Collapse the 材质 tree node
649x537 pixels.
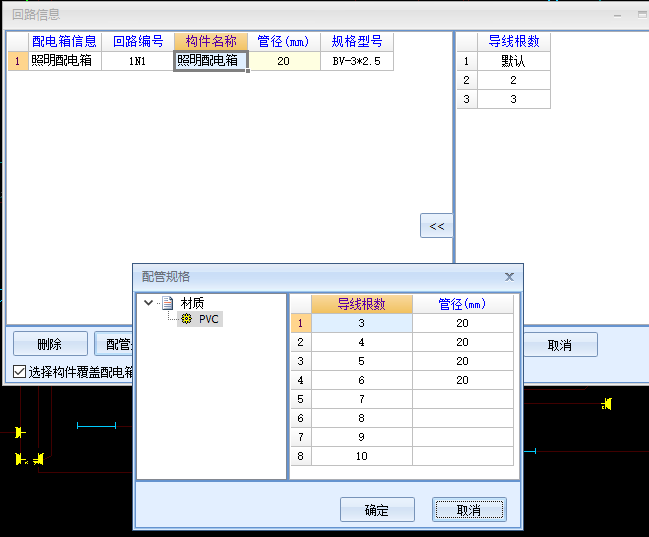point(148,303)
